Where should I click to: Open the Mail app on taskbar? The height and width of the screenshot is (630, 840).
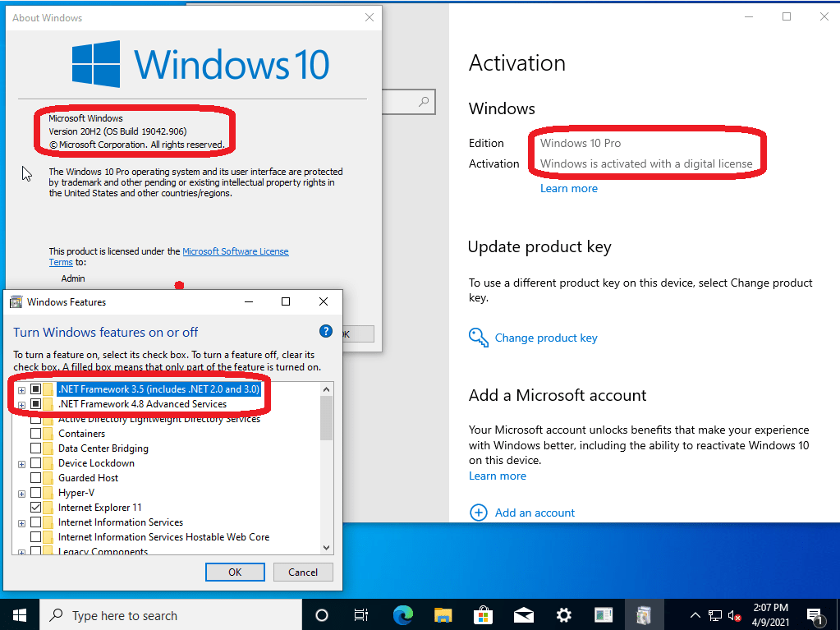pos(523,615)
